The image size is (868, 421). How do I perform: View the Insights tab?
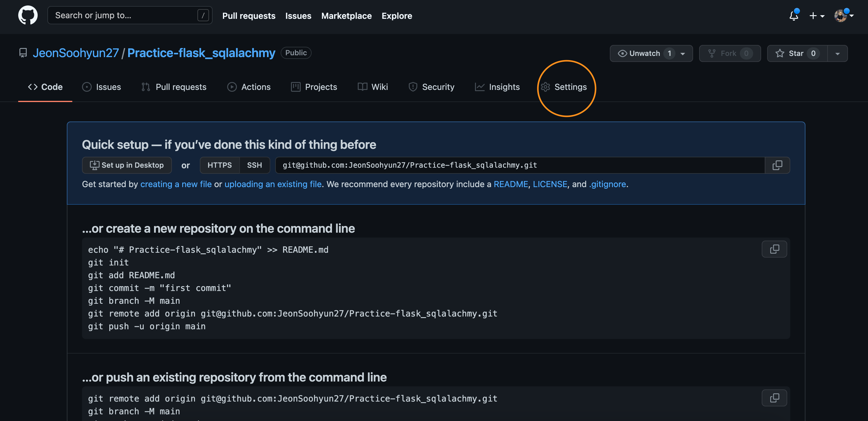coord(497,87)
